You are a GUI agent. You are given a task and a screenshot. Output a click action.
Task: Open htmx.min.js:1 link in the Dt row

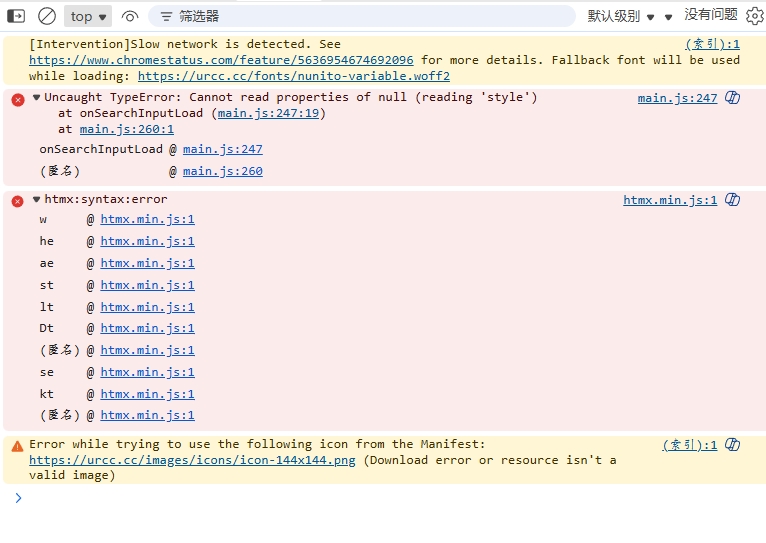pyautogui.click(x=147, y=328)
